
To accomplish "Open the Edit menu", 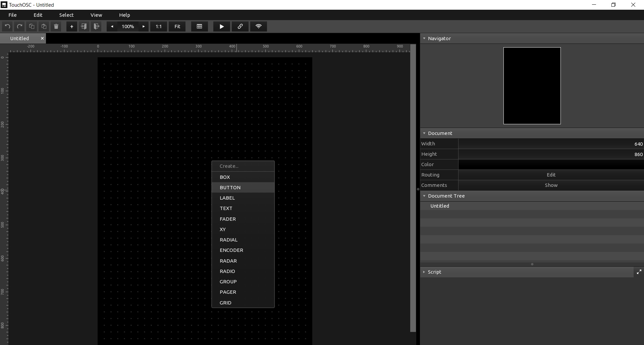I will coord(38,15).
